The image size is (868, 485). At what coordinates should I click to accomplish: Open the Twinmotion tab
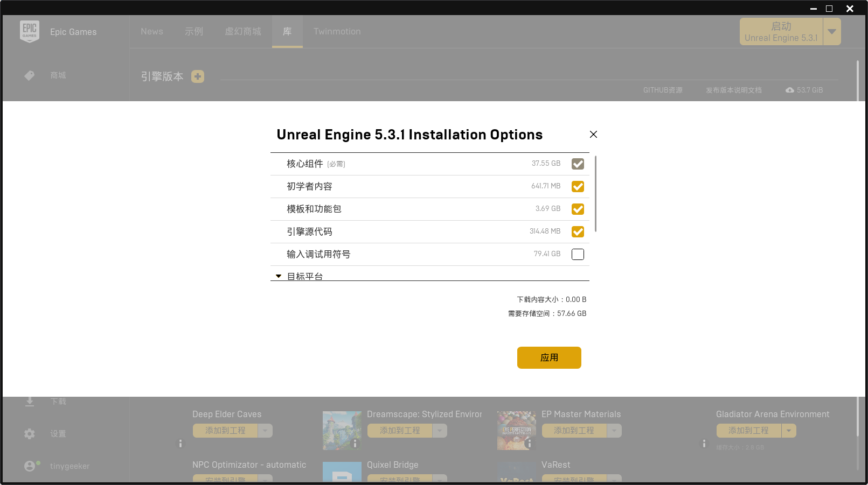(337, 31)
